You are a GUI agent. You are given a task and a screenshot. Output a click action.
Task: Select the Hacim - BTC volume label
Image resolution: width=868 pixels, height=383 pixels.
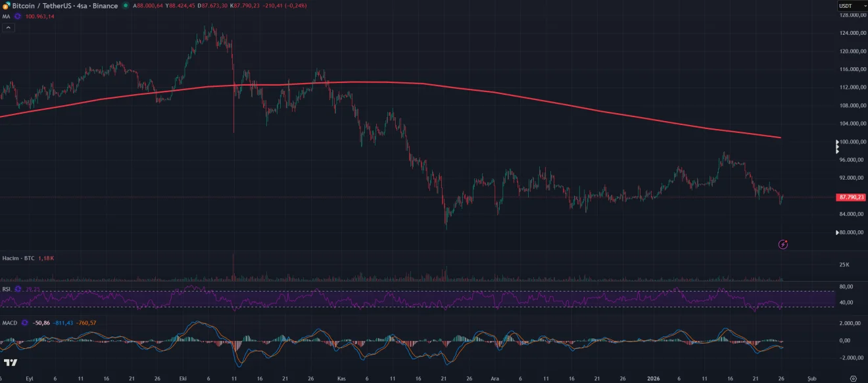coord(18,259)
